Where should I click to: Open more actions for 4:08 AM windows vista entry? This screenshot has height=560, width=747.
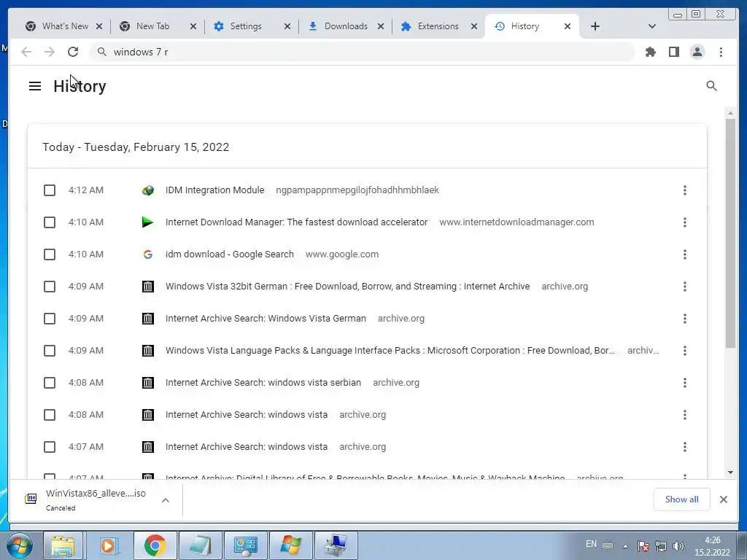point(684,415)
